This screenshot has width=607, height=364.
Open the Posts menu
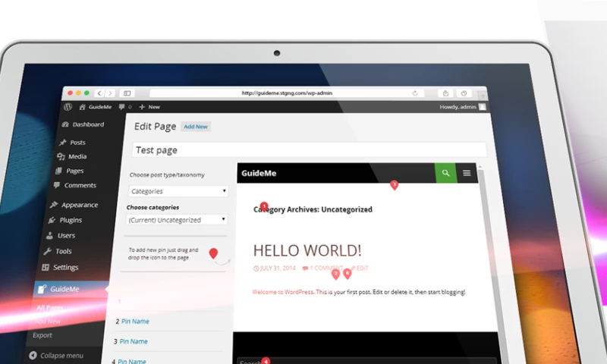click(72, 143)
